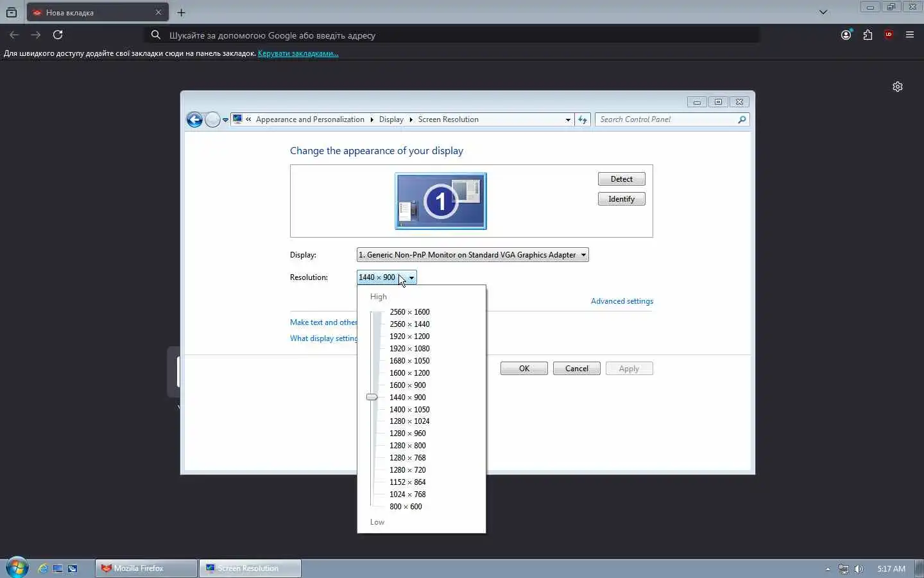Image resolution: width=924 pixels, height=578 pixels.
Task: Collapse the Resolution 1440 × 900 dropdown
Action: point(386,277)
